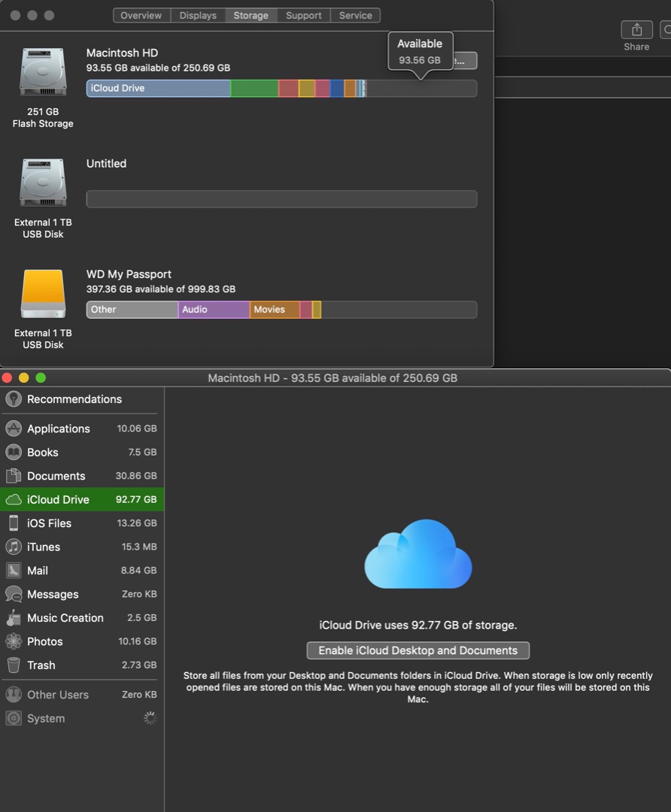Viewport: 671px width, 812px height.
Task: Click the search icon in background window
Action: click(x=666, y=30)
